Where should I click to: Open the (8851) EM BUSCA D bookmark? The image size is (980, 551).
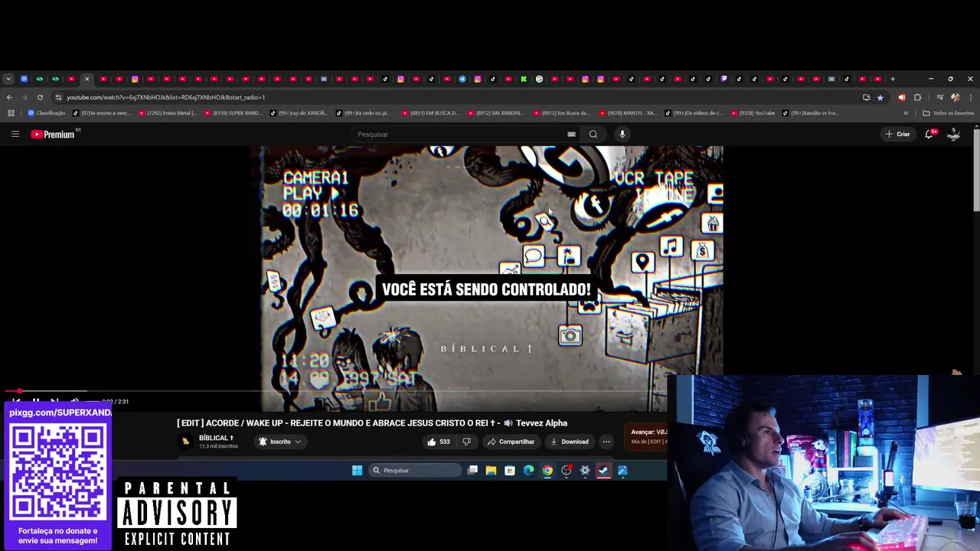tap(430, 113)
